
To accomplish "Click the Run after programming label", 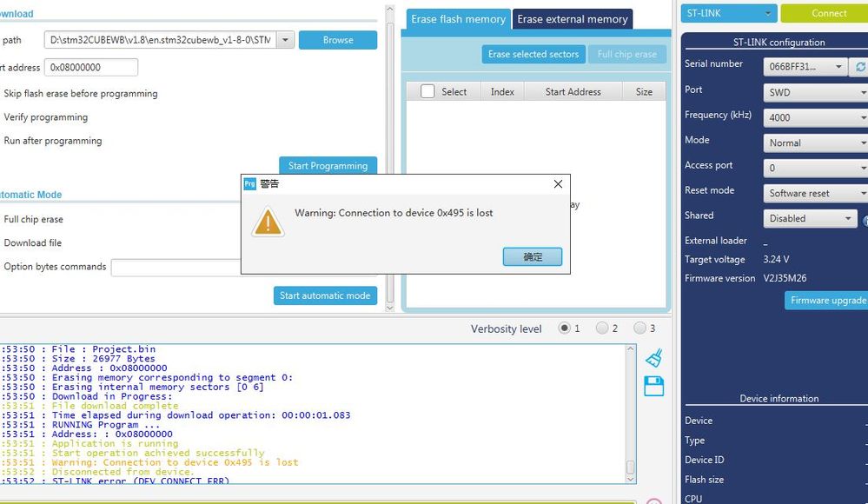I will click(x=53, y=141).
